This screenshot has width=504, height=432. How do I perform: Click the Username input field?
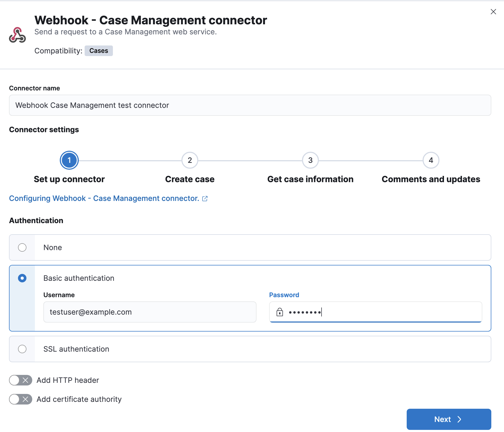150,312
